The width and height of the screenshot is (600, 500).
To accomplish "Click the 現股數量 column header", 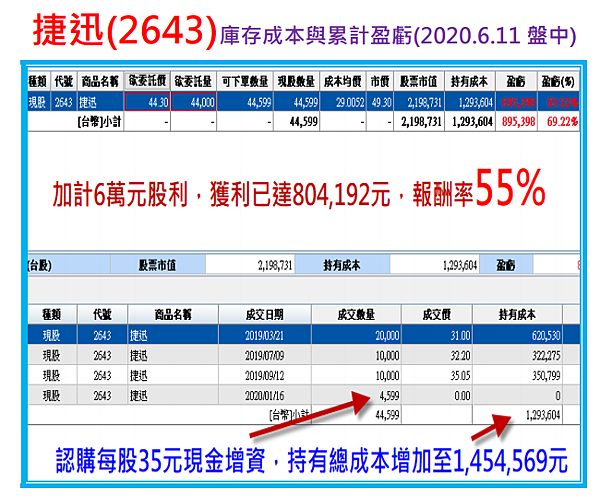I will (297, 81).
